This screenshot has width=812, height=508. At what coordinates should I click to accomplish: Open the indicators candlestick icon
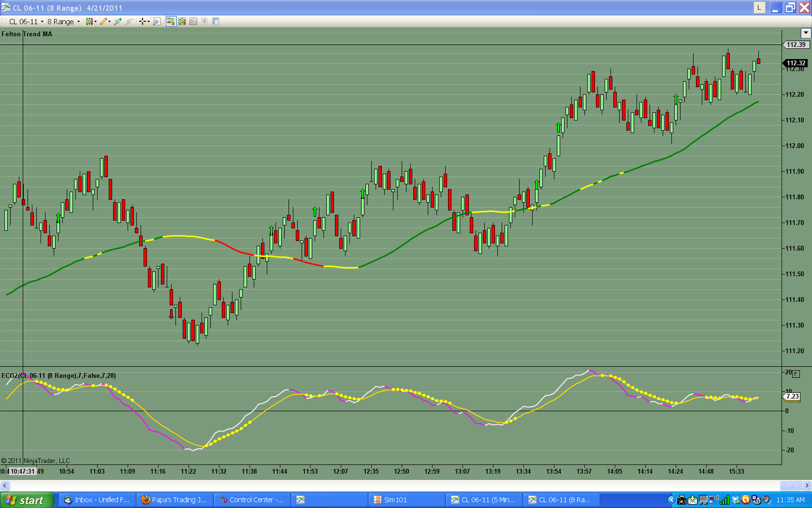tap(182, 21)
